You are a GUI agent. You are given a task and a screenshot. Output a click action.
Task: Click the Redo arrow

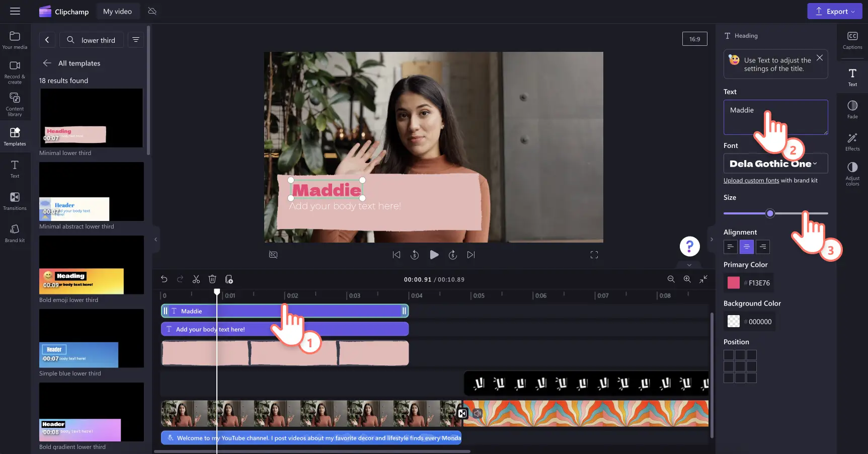[180, 279]
